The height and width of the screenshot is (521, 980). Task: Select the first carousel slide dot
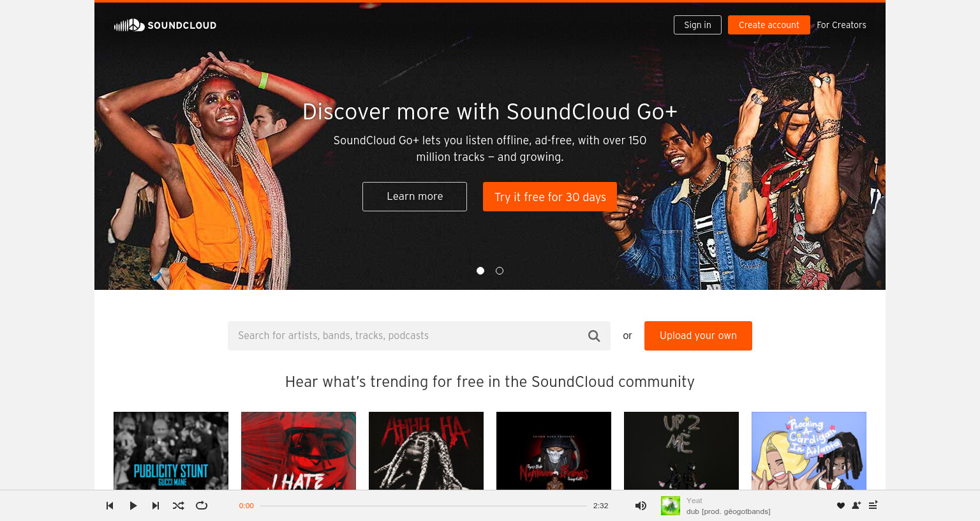point(480,271)
